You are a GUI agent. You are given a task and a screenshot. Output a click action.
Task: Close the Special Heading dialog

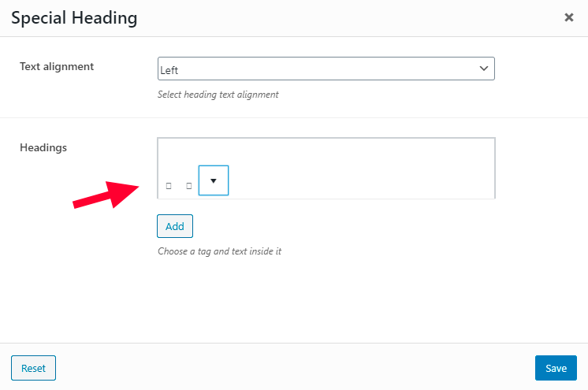[569, 17]
